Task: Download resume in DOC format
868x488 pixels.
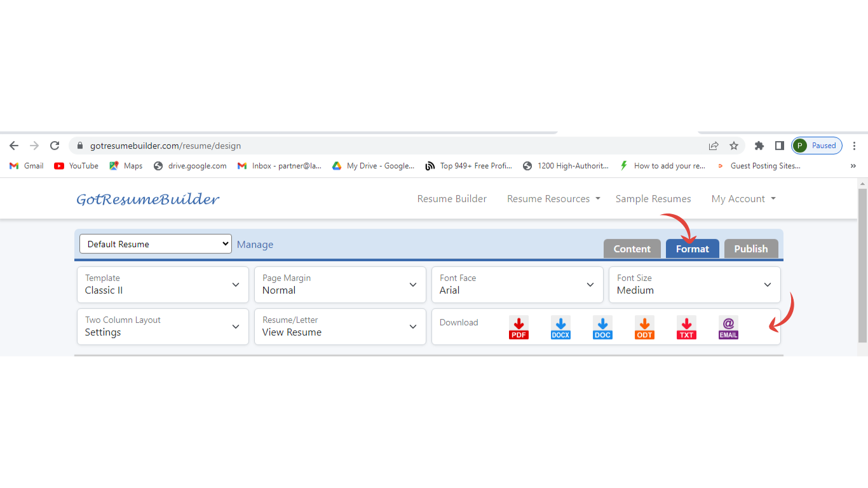Action: [602, 327]
